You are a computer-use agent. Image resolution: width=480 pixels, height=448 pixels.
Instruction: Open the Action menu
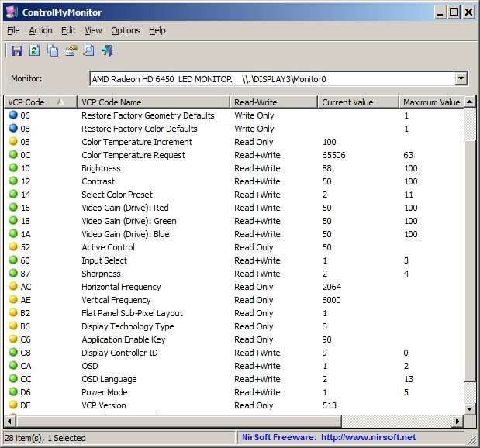[40, 30]
